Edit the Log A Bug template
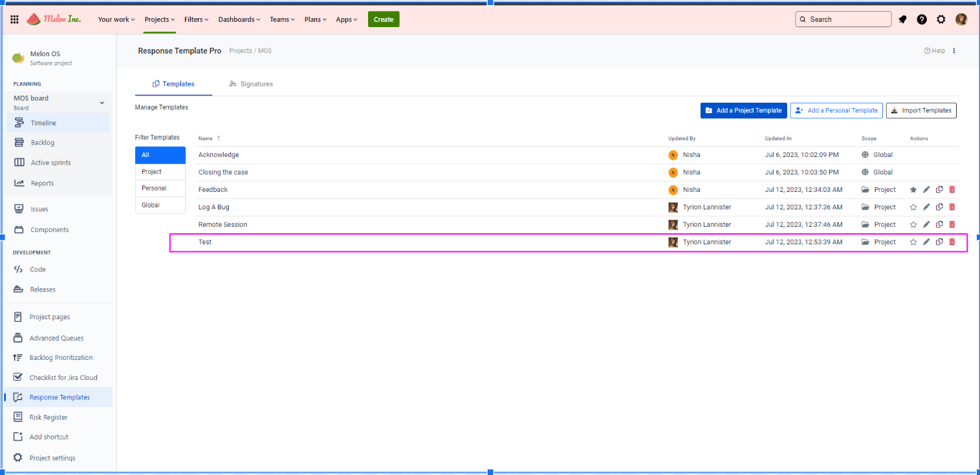This screenshot has width=980, height=475. click(x=926, y=207)
